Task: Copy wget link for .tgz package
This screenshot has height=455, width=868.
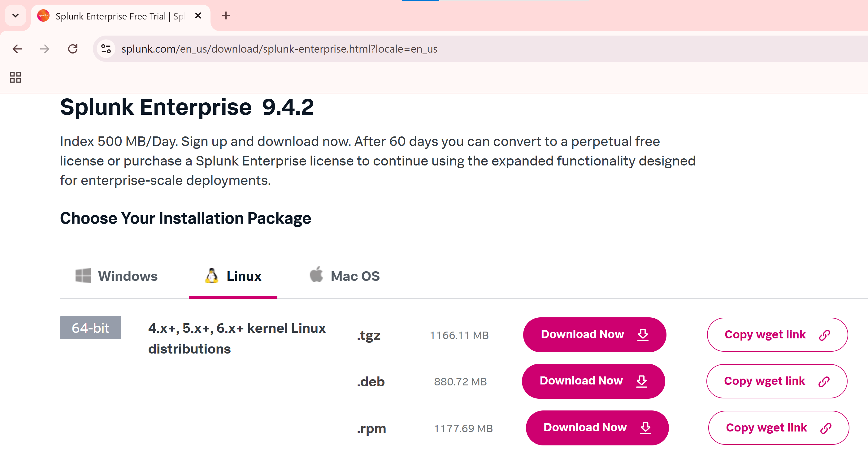Action: pyautogui.click(x=777, y=335)
